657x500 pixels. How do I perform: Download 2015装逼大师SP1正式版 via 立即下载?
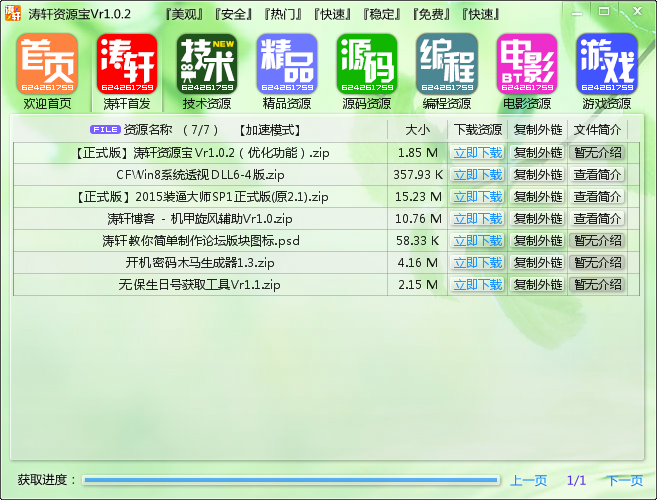tap(478, 197)
